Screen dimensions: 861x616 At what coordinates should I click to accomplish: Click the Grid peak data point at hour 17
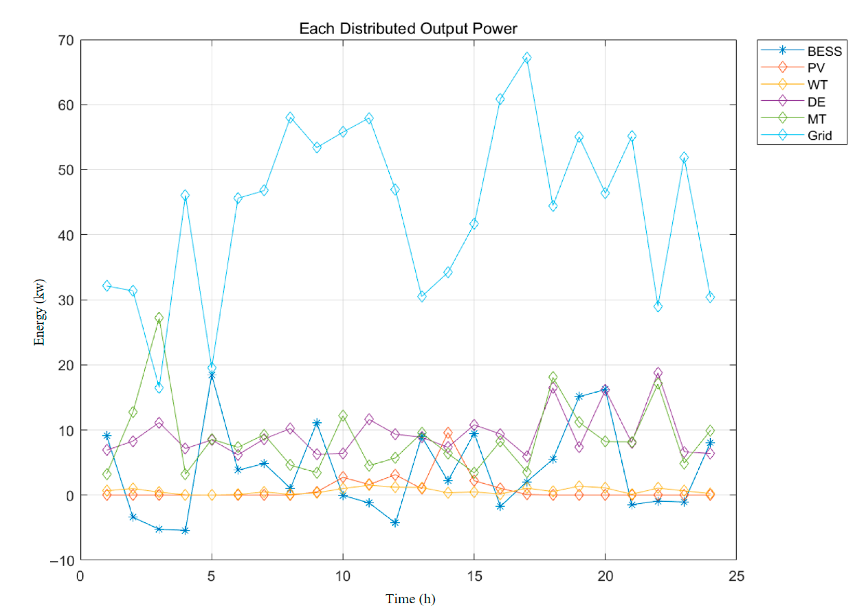pyautogui.click(x=527, y=58)
